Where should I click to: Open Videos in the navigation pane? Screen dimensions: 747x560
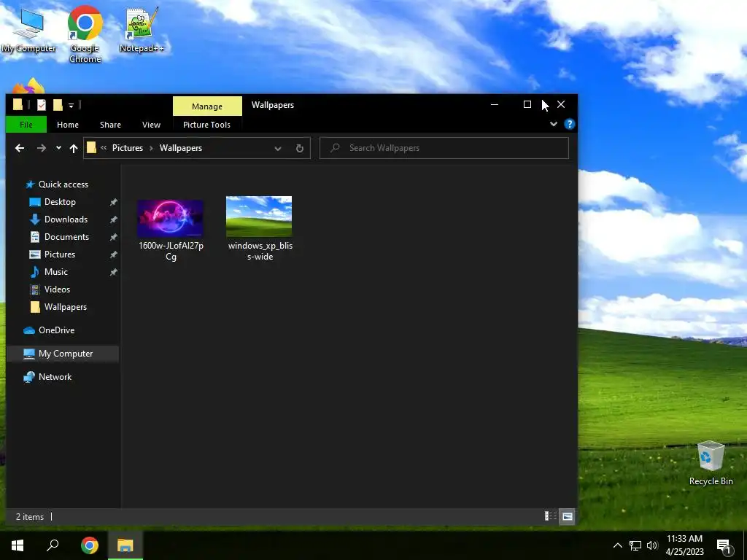(x=57, y=289)
